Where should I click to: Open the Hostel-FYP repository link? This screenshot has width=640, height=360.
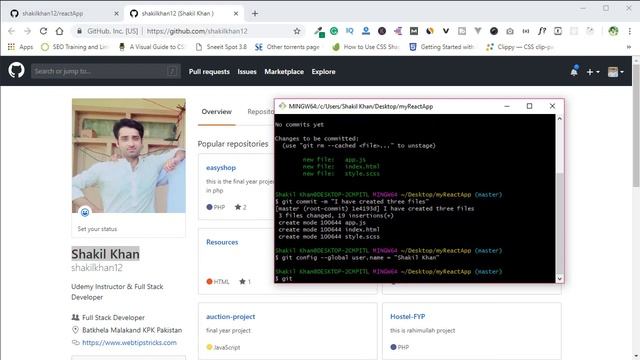(x=407, y=317)
